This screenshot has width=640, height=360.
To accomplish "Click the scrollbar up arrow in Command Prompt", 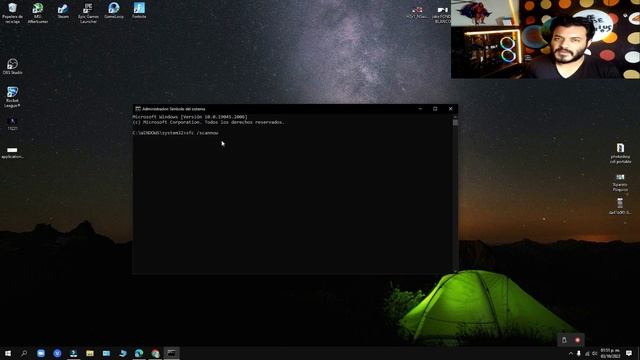I will coord(455,117).
